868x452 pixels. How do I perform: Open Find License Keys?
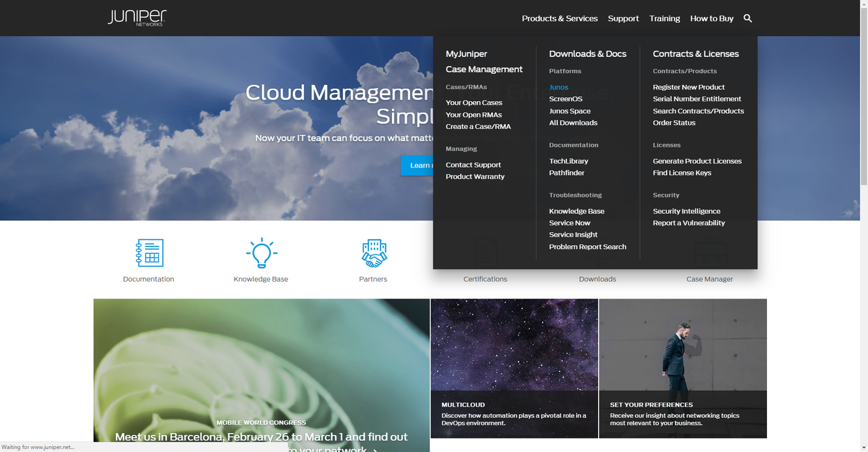682,173
